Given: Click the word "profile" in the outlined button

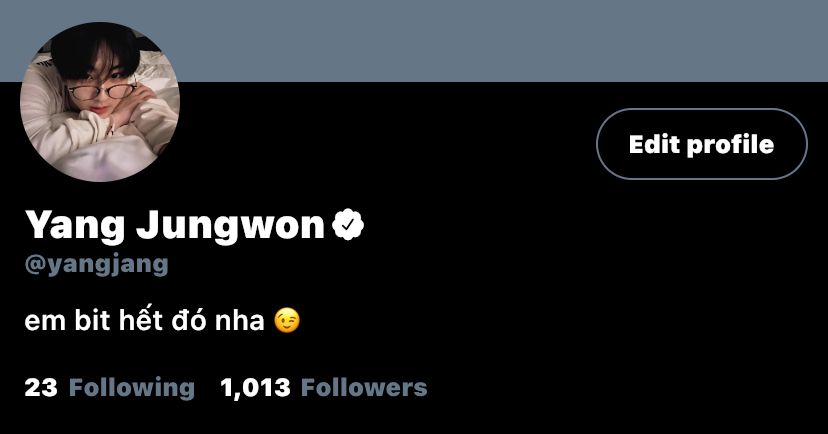Looking at the screenshot, I should tap(730, 145).
